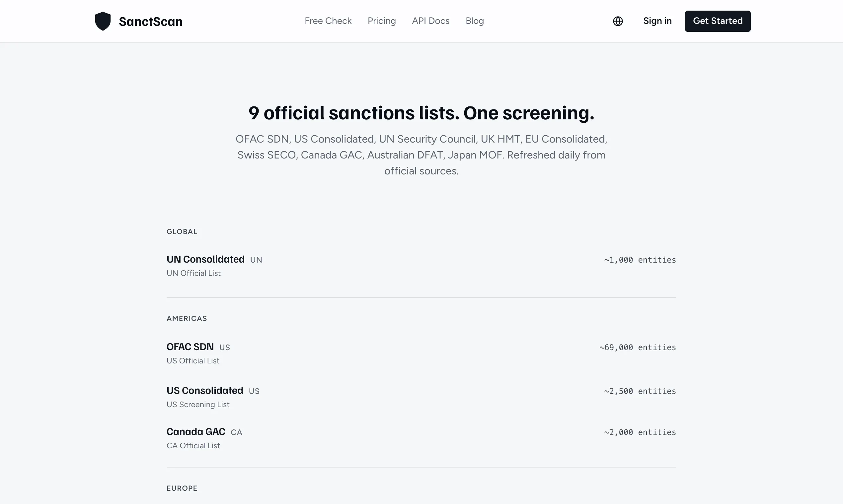Select the UN Consolidated list title
Image resolution: width=843 pixels, height=504 pixels.
coord(205,259)
